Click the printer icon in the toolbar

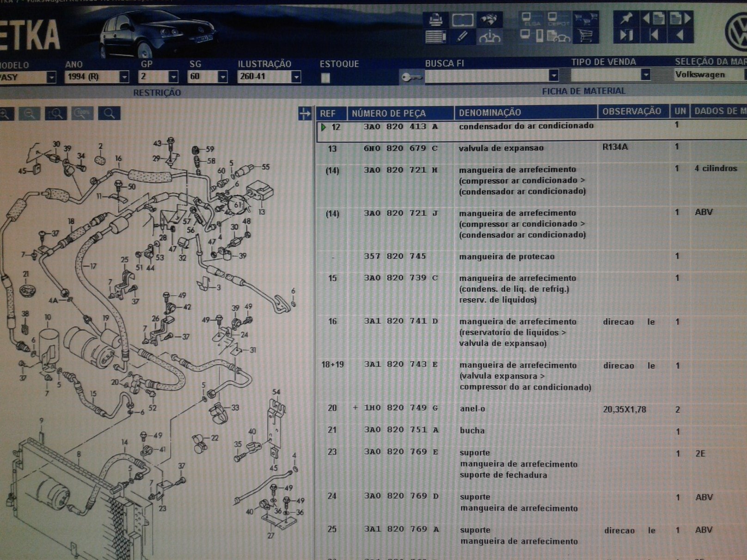[435, 20]
